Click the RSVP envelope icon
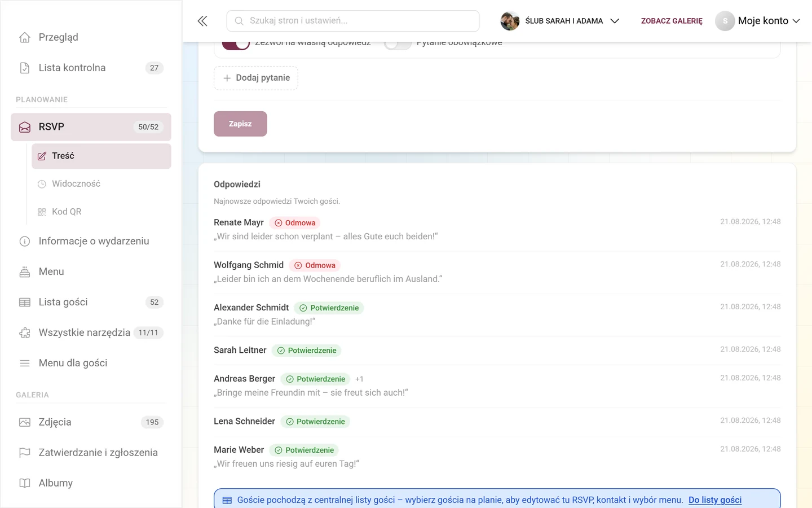 coord(25,127)
